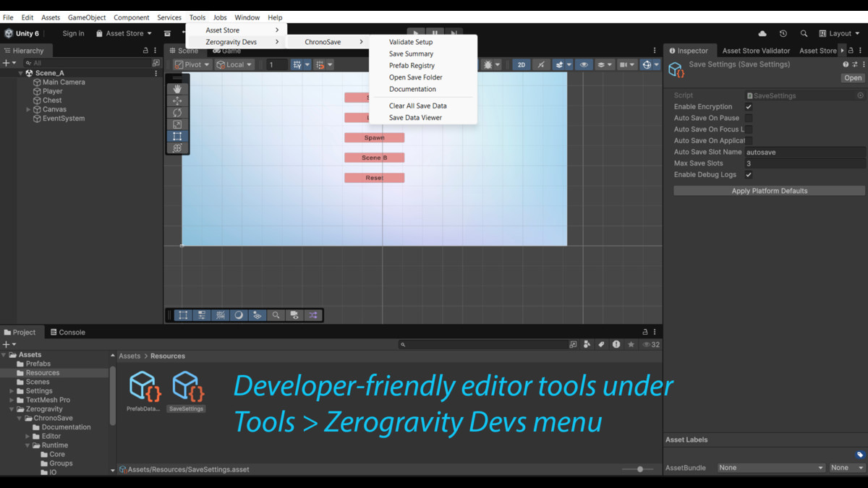Expand the Canvas object in Hierarchy

[x=28, y=110]
